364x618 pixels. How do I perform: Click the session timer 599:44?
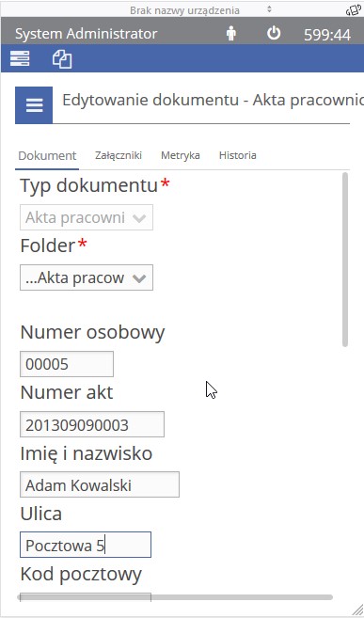point(327,35)
